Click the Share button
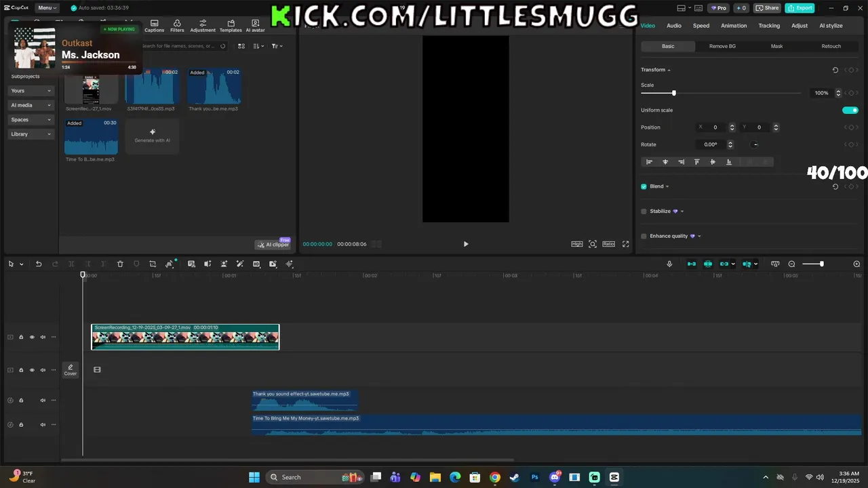 [x=768, y=8]
